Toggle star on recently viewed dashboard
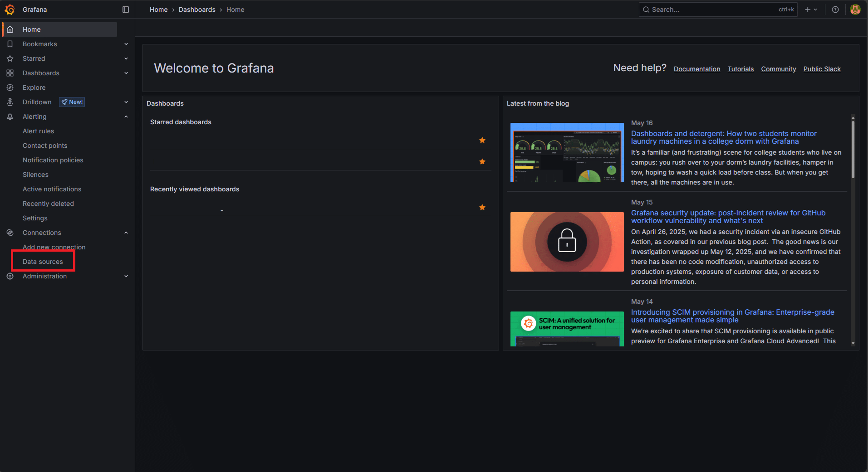The width and height of the screenshot is (868, 472). pyautogui.click(x=482, y=207)
